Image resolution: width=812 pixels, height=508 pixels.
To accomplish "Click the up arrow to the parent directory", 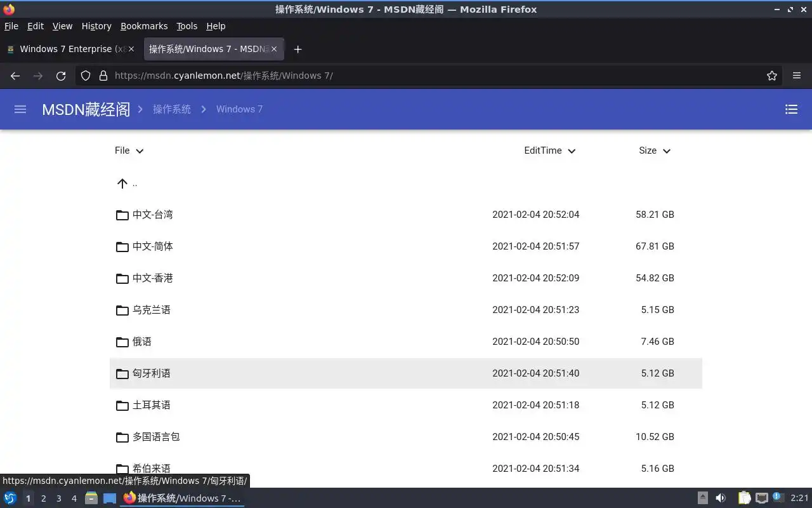I will [x=122, y=184].
